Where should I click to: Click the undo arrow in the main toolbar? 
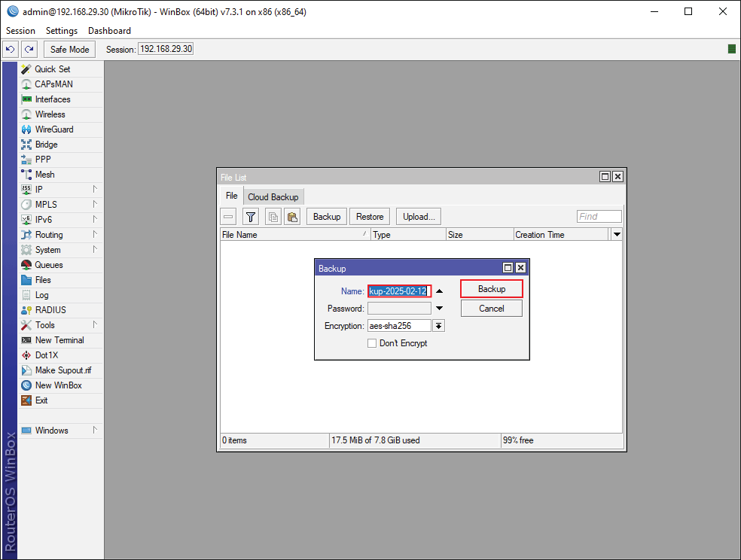[x=10, y=48]
